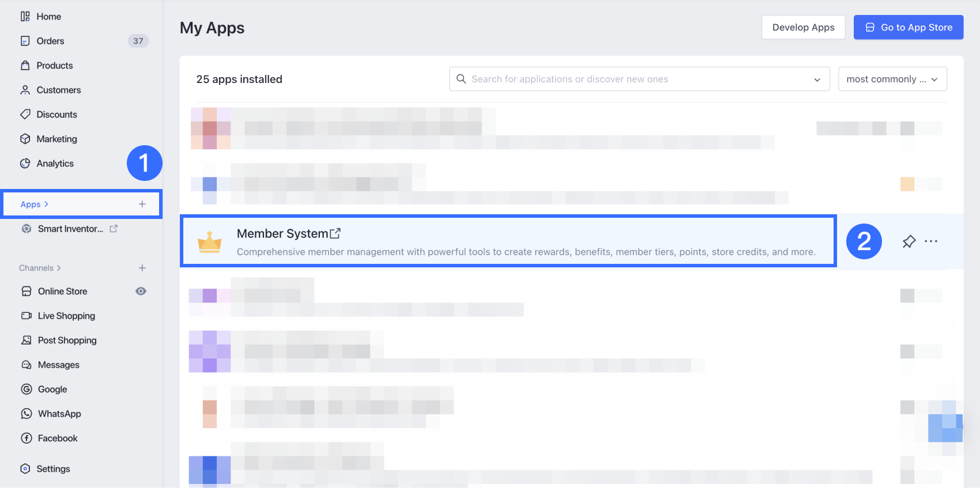Click the Develop Apps button
Screen dimensions: 980x488
click(803, 27)
